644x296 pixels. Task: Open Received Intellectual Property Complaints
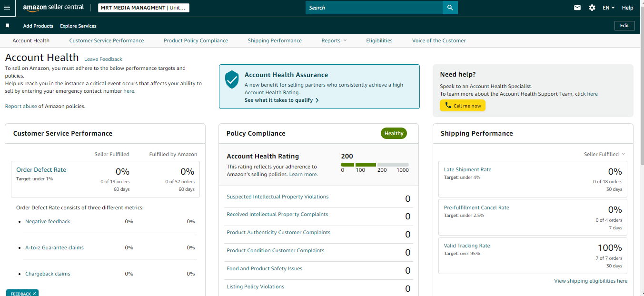pyautogui.click(x=277, y=214)
